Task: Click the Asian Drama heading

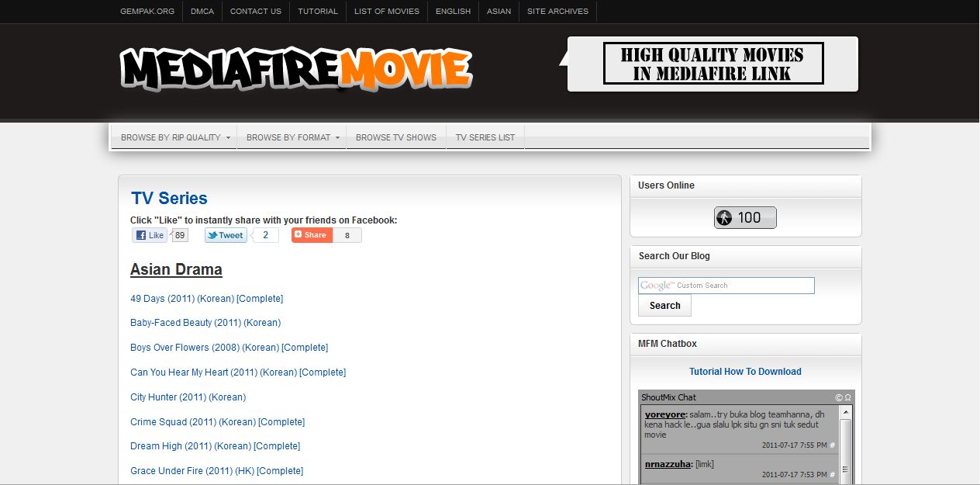Action: [x=176, y=269]
